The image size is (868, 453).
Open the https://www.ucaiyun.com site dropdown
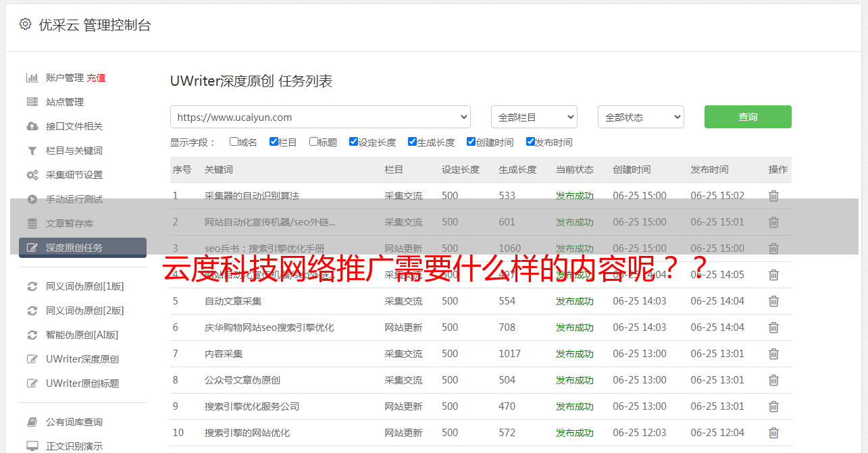320,117
